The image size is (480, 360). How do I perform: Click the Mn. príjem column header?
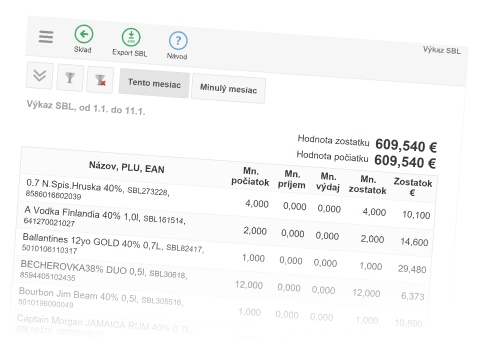[x=292, y=179]
